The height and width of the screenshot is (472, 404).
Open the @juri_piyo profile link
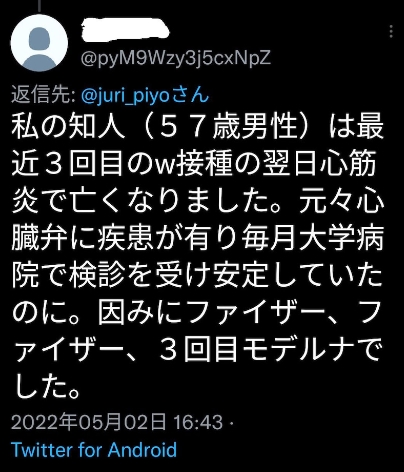[x=125, y=95]
